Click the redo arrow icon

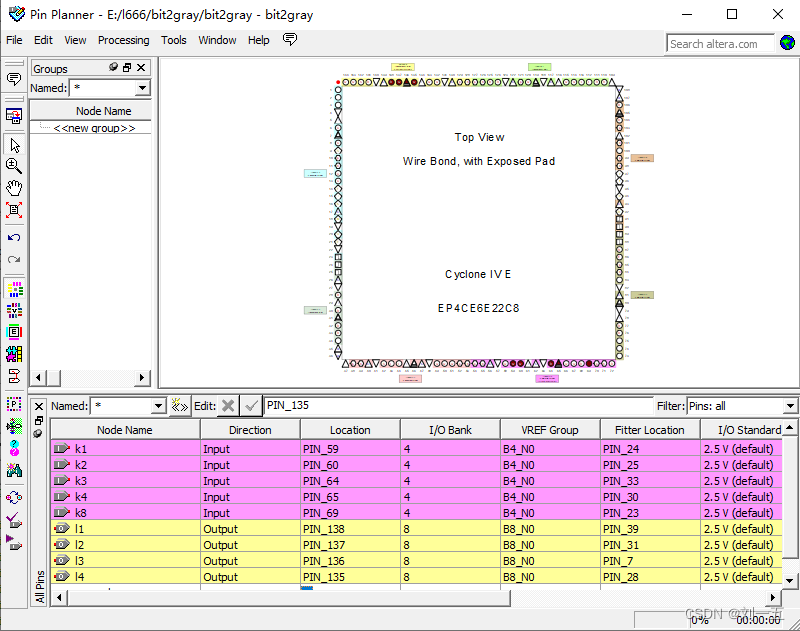click(14, 259)
